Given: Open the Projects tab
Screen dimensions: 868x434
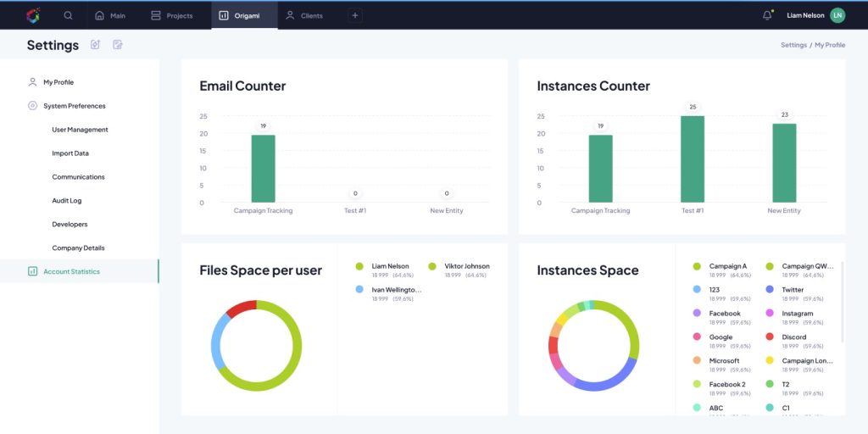Looking at the screenshot, I should tap(171, 15).
